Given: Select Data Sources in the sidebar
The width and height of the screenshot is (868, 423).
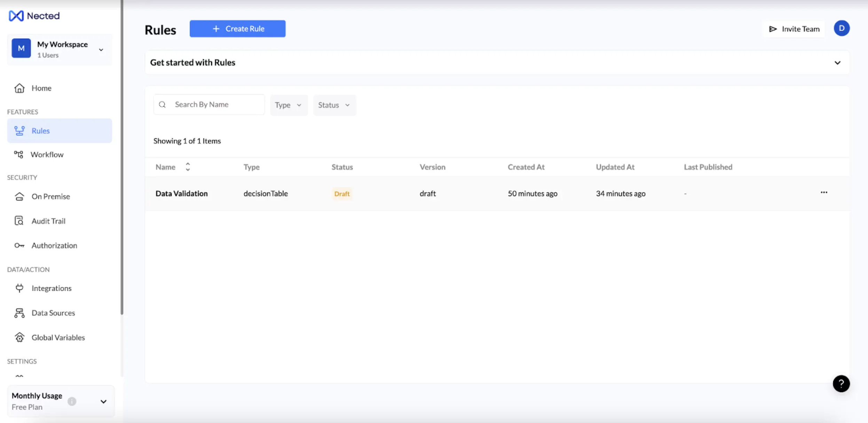Looking at the screenshot, I should coord(53,313).
